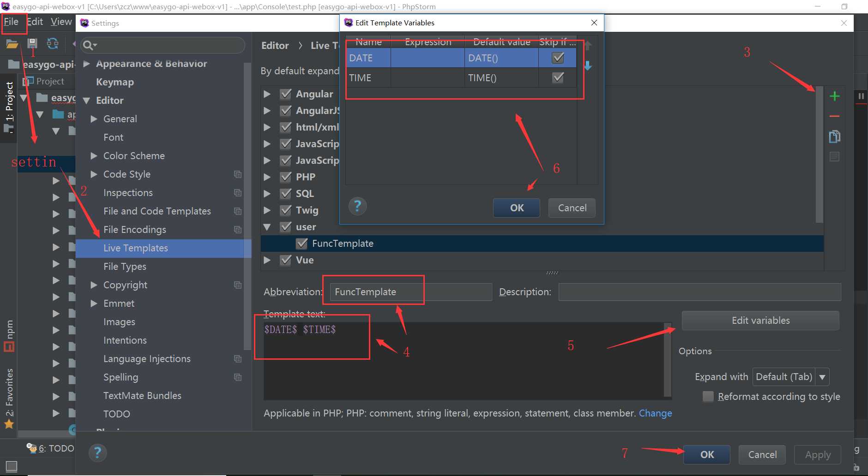This screenshot has height=476, width=868.
Task: Click the blue move-down arrow in variables dialog
Action: [588, 65]
